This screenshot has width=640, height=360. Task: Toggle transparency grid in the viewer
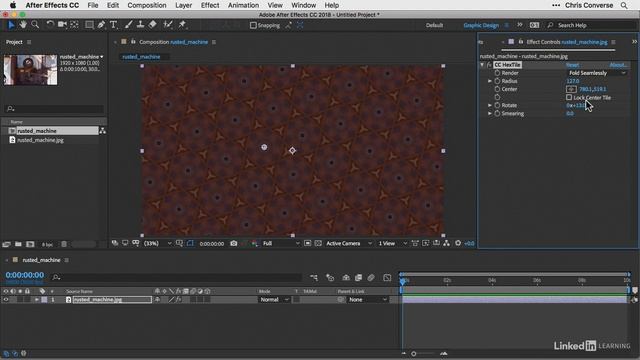(x=318, y=243)
